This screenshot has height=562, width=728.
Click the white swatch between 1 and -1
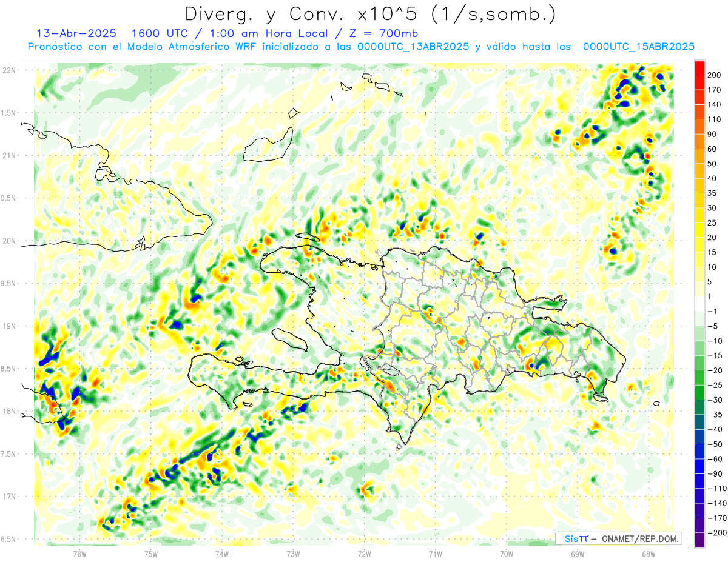pos(699,304)
